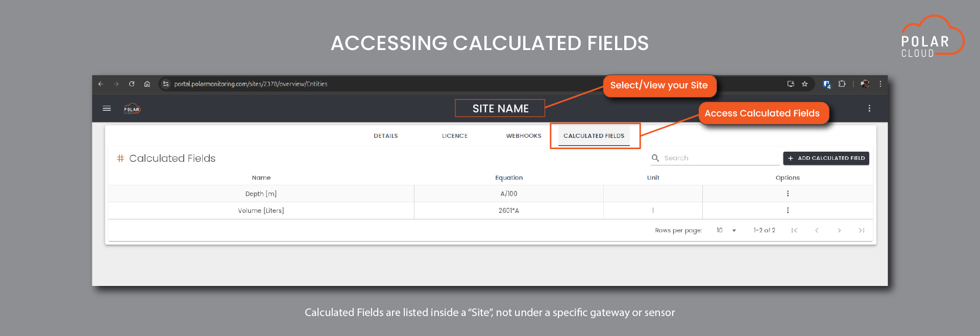
Task: Click the unit cell of Volume row
Action: [653, 210]
